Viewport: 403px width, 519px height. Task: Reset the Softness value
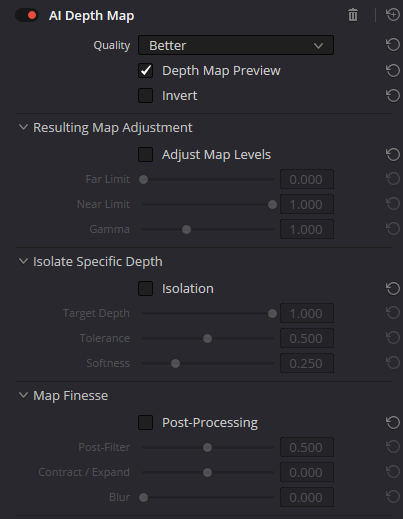393,363
